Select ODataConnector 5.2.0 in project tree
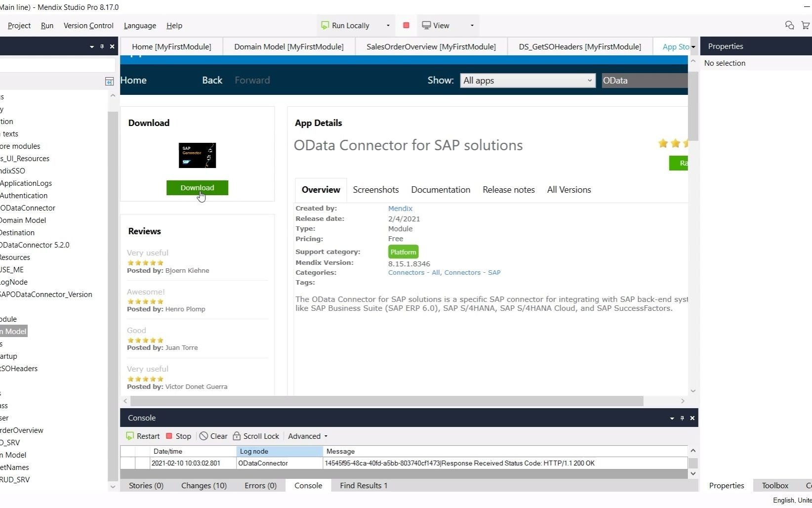This screenshot has height=508, width=812. pos(35,245)
